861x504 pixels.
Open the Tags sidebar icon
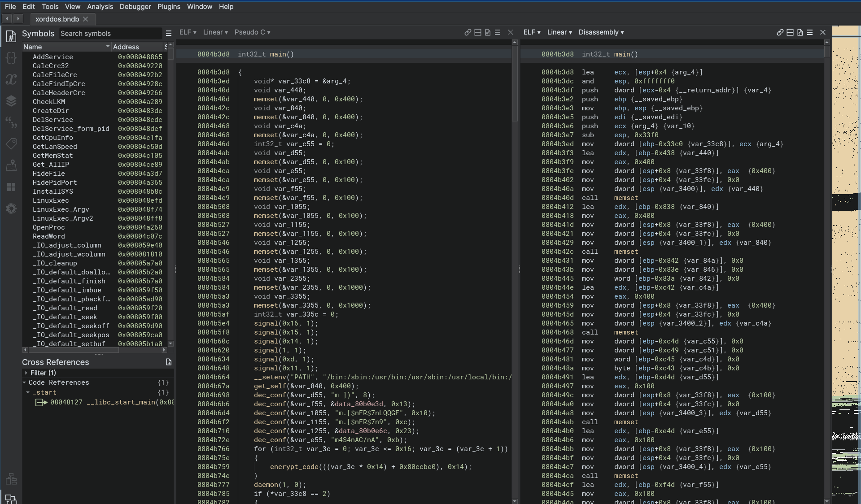tap(11, 144)
